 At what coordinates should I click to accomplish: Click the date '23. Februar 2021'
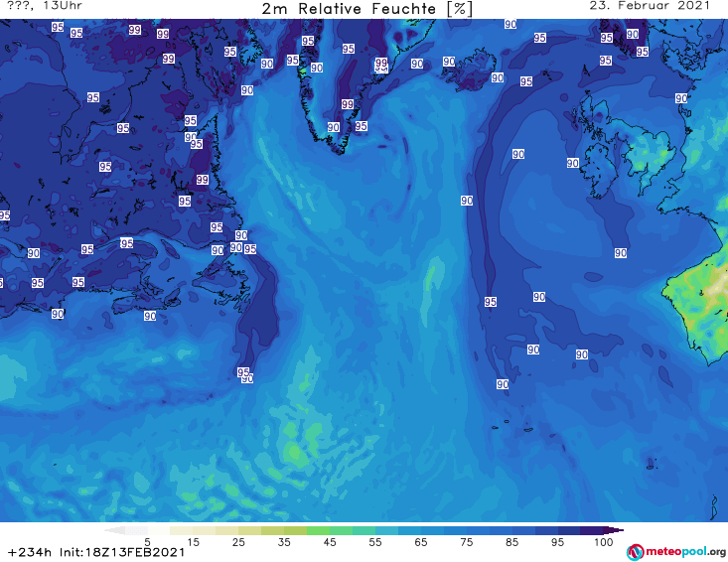(x=650, y=6)
